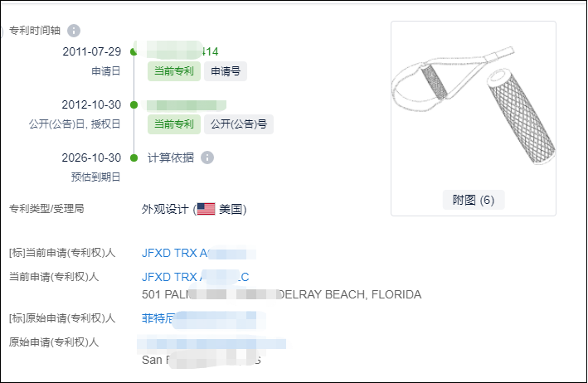Click the info icon next to 计算依据
This screenshot has height=383, width=588.
pyautogui.click(x=207, y=158)
